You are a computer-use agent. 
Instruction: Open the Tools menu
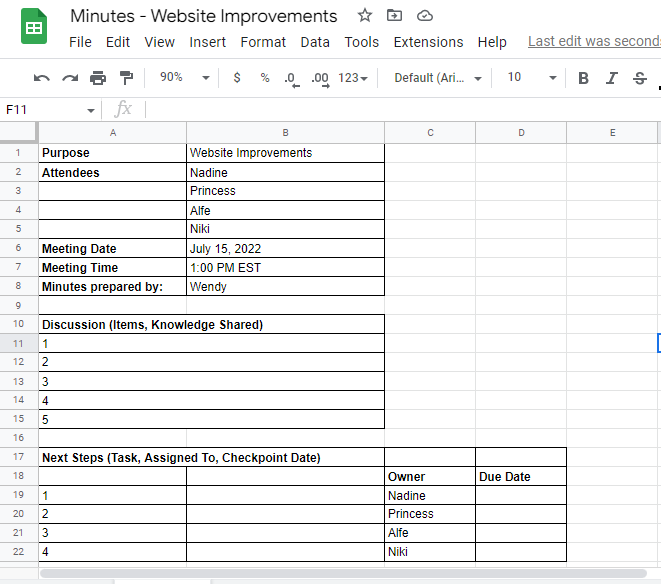tap(362, 42)
